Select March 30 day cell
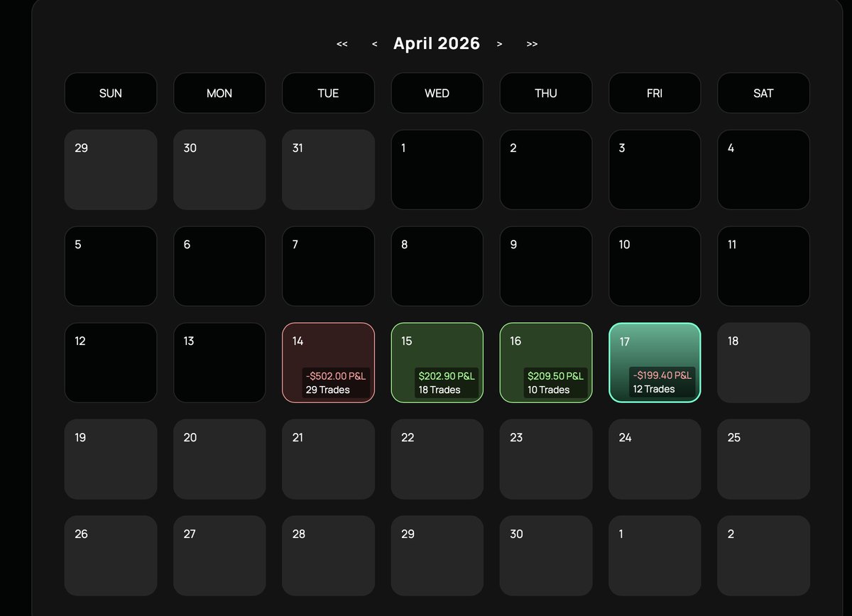Screen dimensions: 852x616 [219, 170]
